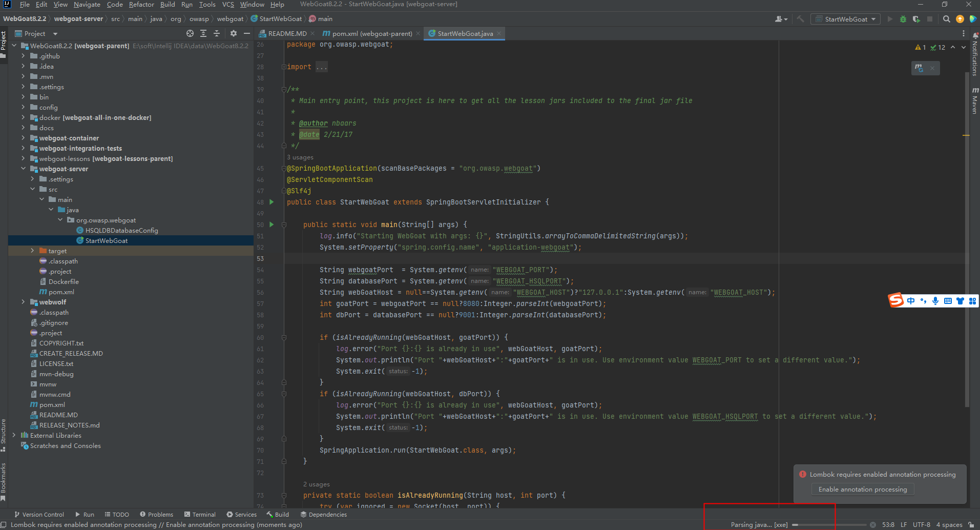Click the LF line separator indicator

pyautogui.click(x=904, y=524)
